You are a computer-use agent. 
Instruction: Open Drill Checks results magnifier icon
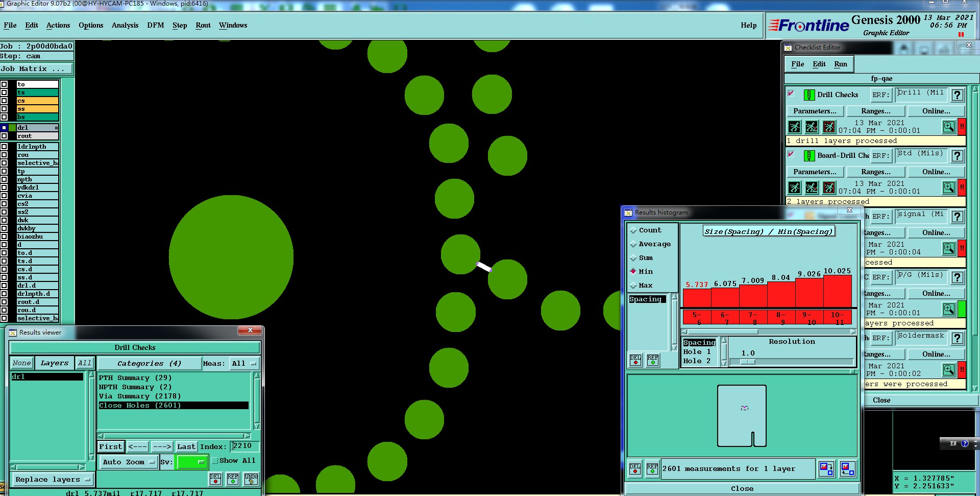[948, 127]
